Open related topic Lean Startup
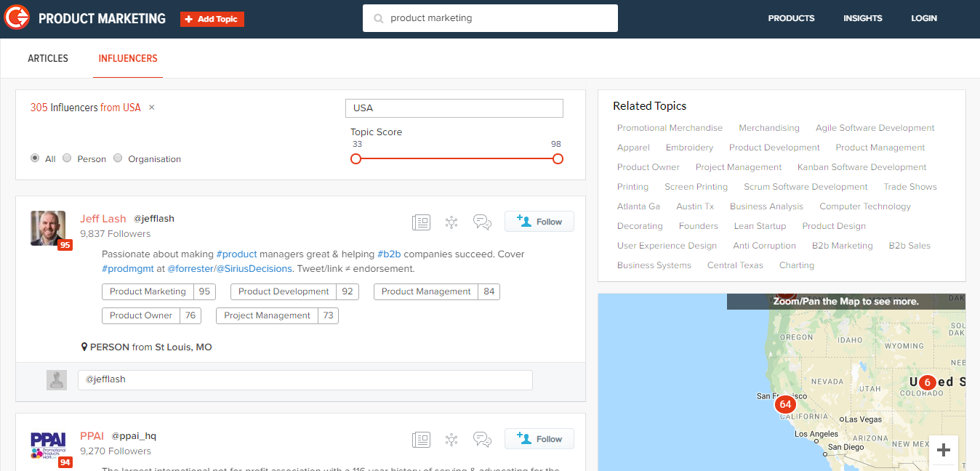 click(760, 226)
